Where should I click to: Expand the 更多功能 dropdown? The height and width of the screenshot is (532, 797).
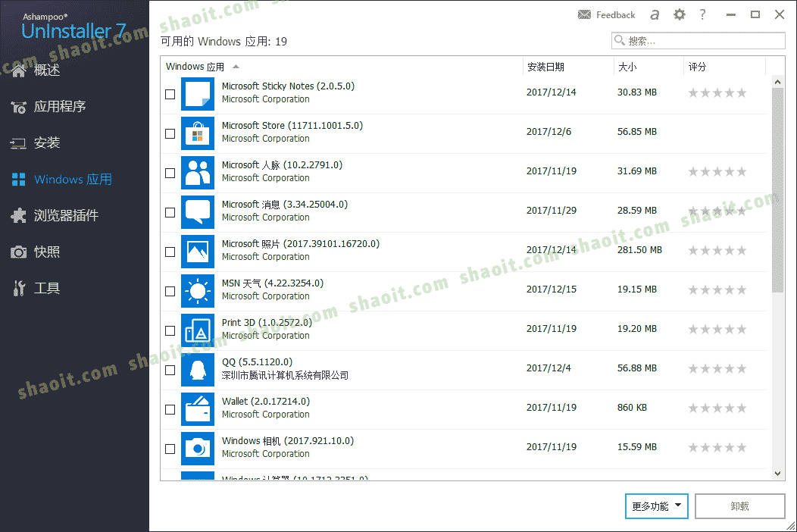click(656, 506)
